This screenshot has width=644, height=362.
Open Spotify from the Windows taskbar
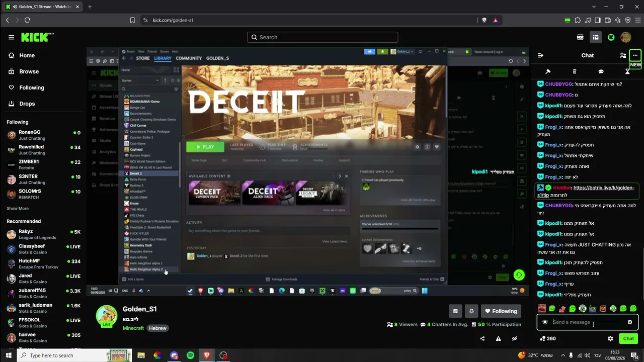(191, 355)
